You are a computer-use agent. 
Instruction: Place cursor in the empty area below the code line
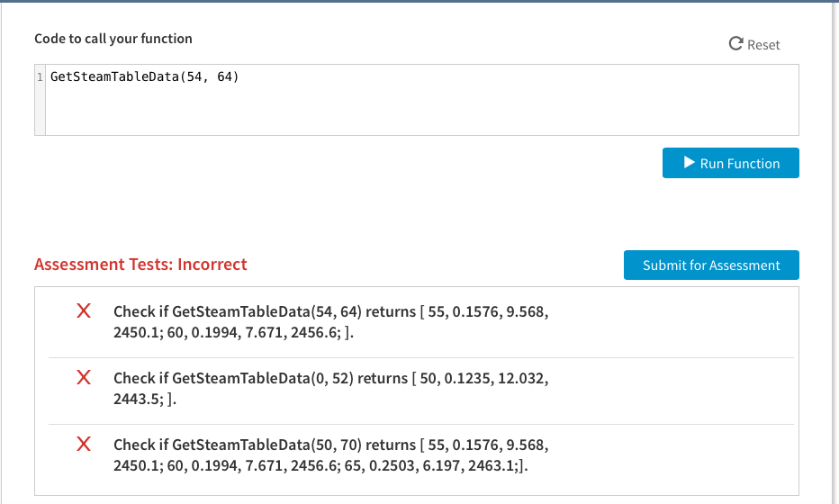360,112
